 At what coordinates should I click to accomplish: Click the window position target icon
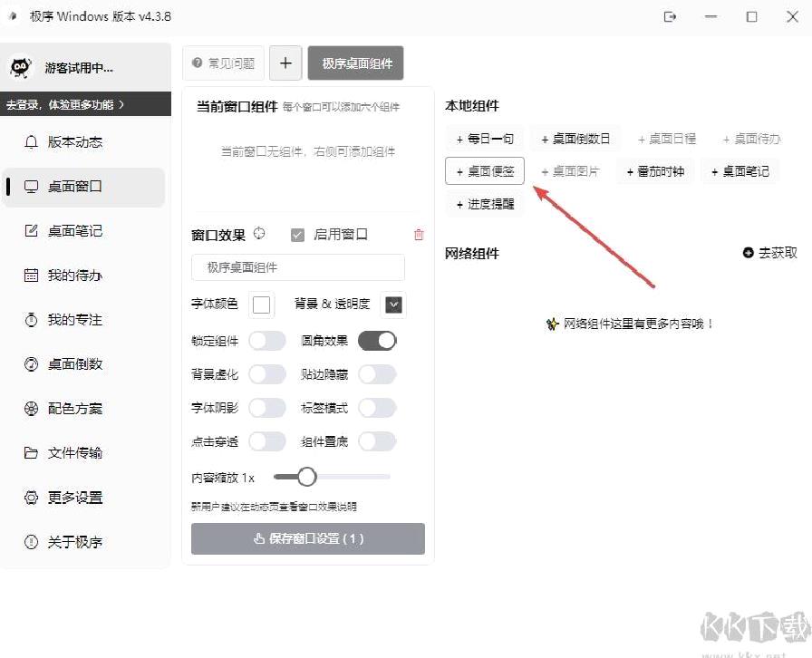click(x=259, y=234)
